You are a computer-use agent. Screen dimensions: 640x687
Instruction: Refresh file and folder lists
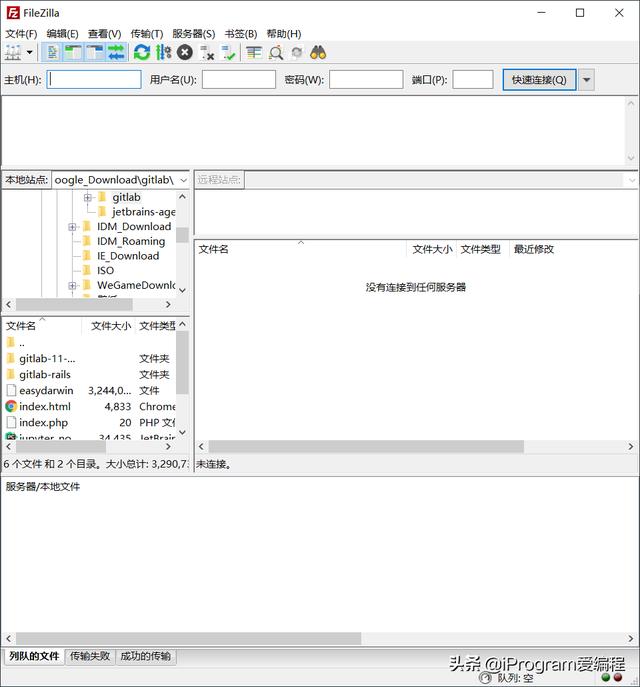click(x=142, y=53)
